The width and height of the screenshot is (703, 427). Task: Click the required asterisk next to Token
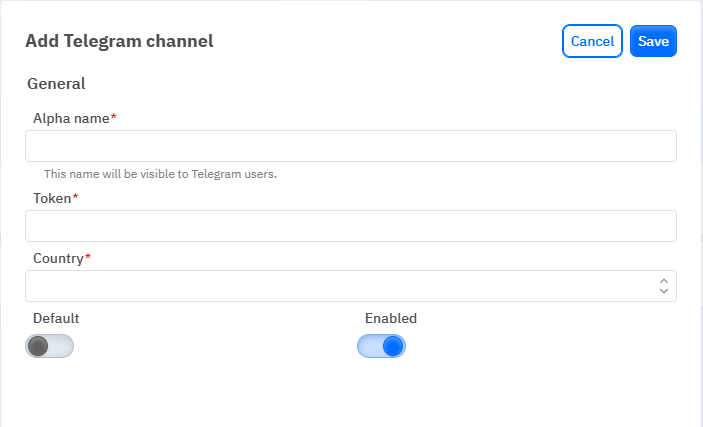(76, 198)
